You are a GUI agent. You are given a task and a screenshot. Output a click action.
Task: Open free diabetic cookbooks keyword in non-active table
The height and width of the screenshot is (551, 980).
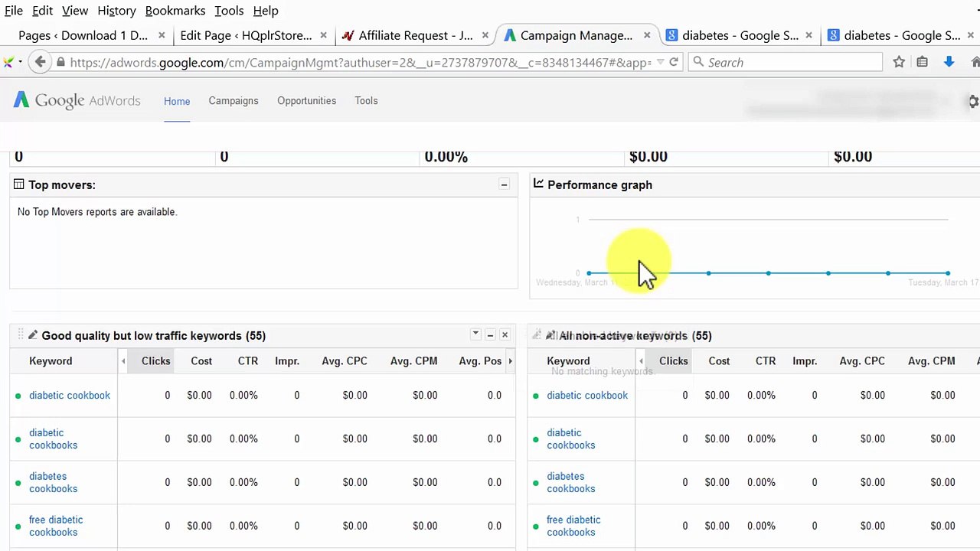(573, 526)
